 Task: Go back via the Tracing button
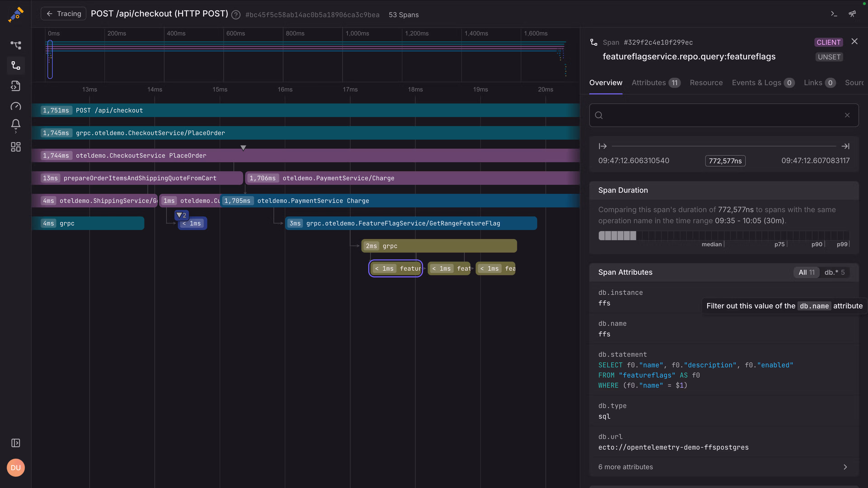[x=63, y=14]
